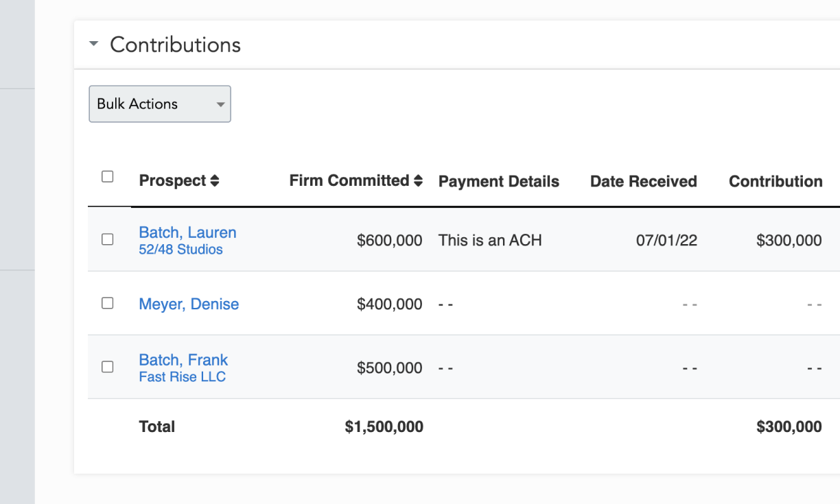The height and width of the screenshot is (504, 840).
Task: Visit the Fast Rise LLC link
Action: (182, 377)
